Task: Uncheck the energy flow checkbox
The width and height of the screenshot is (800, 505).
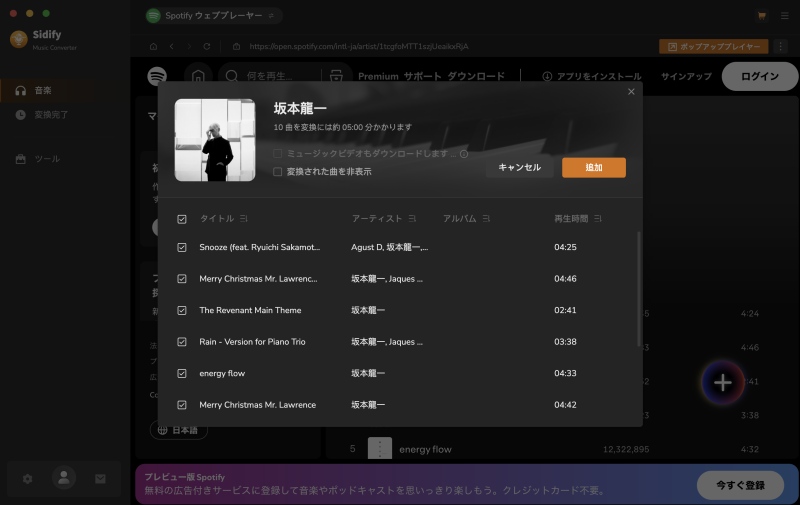Action: click(x=182, y=373)
